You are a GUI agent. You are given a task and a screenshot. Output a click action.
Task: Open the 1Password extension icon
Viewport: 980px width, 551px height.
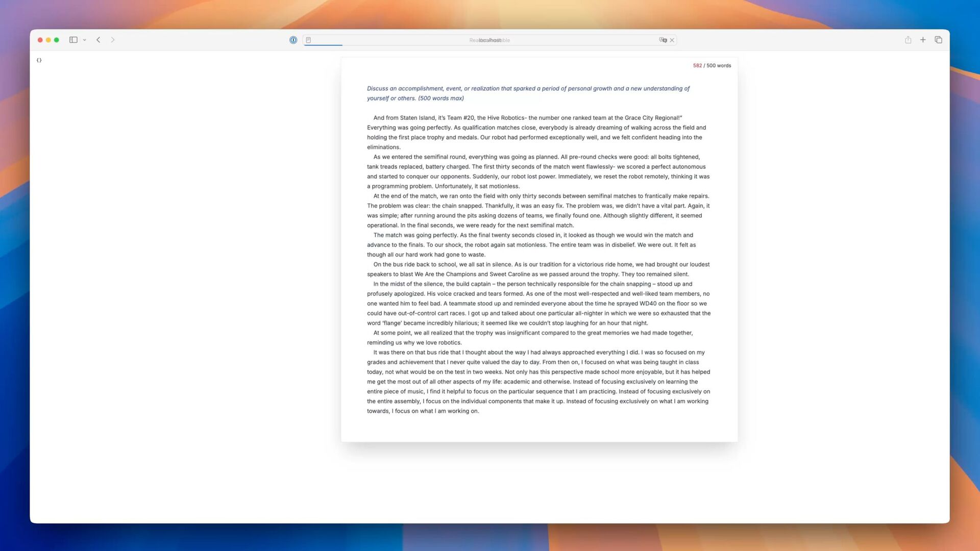293,40
